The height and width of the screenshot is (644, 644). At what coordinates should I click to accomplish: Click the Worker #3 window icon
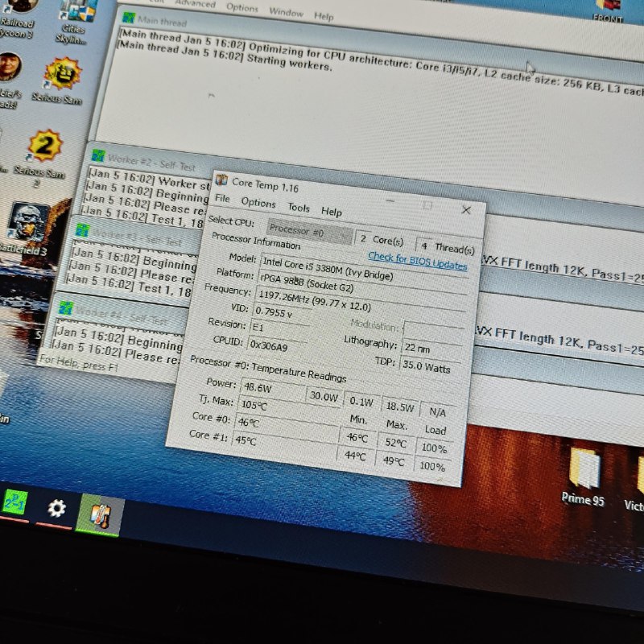click(x=82, y=230)
